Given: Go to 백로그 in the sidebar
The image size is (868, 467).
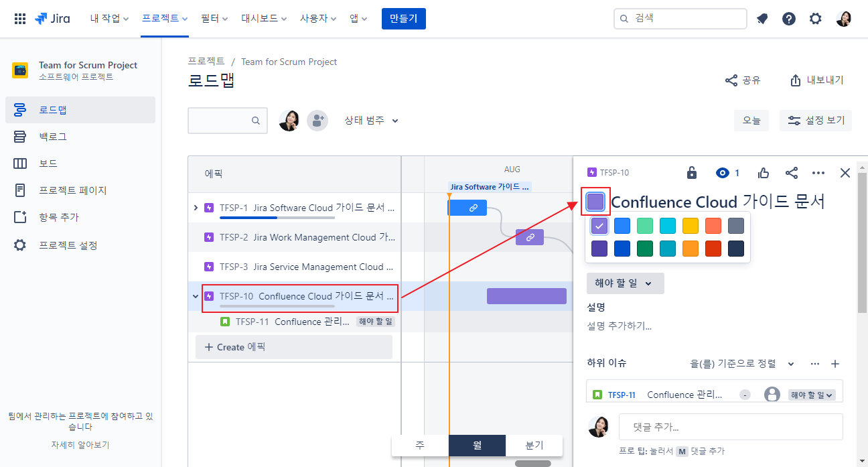Looking at the screenshot, I should (80, 137).
